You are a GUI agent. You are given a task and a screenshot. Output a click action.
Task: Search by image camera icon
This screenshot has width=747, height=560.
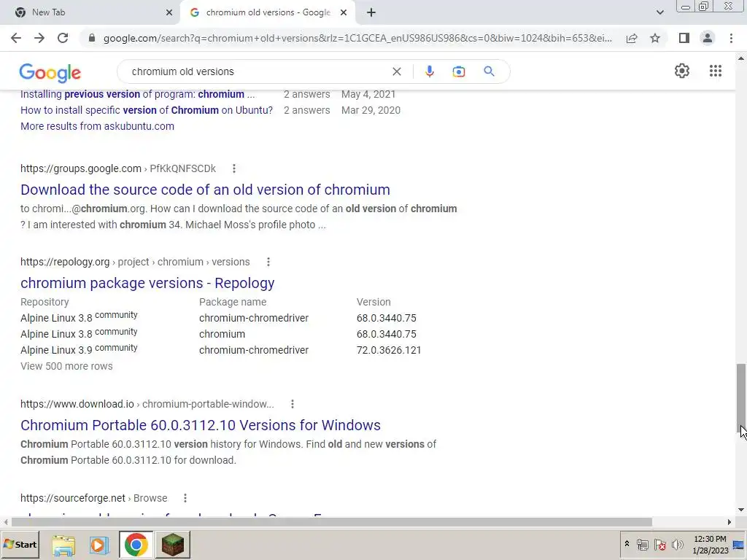(x=459, y=71)
